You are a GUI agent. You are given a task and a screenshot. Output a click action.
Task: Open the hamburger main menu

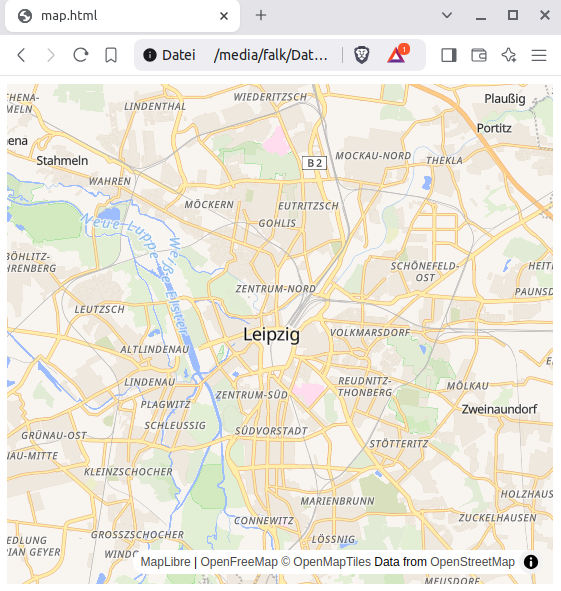point(539,55)
